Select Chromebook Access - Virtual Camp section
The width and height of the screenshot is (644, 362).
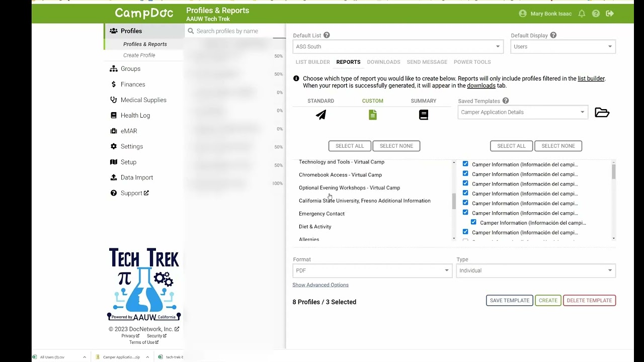click(340, 175)
